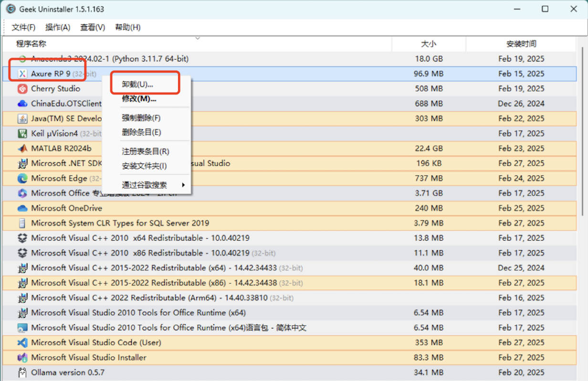Screen dimensions: 588x381
Task: Sort by the 安装时间 column header
Action: coord(521,43)
